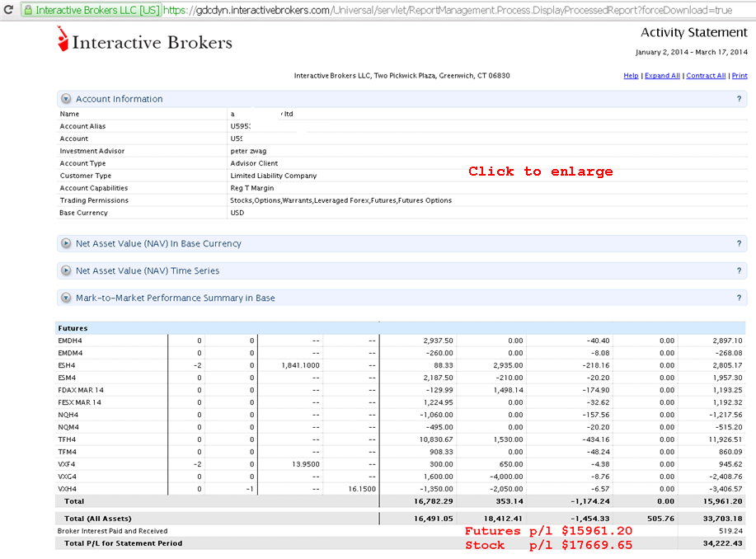Screen dimensions: 756x559
Task: Expand Net Asset Value (NAV) Time Series
Action: (x=66, y=270)
